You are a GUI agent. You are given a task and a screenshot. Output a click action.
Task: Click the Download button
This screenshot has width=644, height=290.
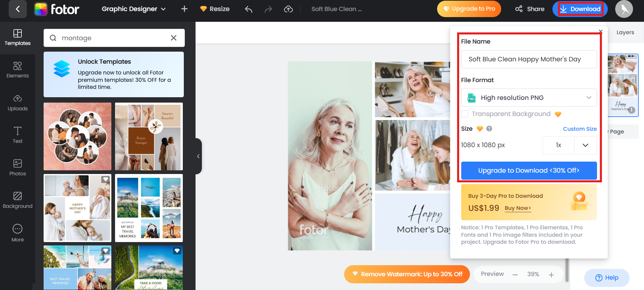click(x=580, y=9)
